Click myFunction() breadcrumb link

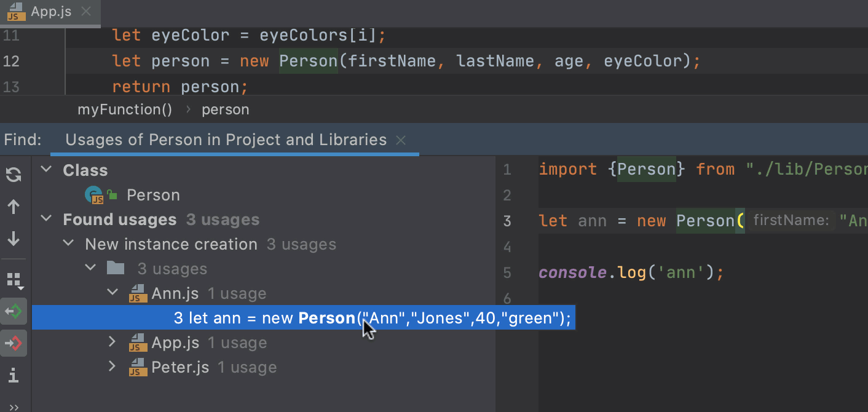click(125, 109)
